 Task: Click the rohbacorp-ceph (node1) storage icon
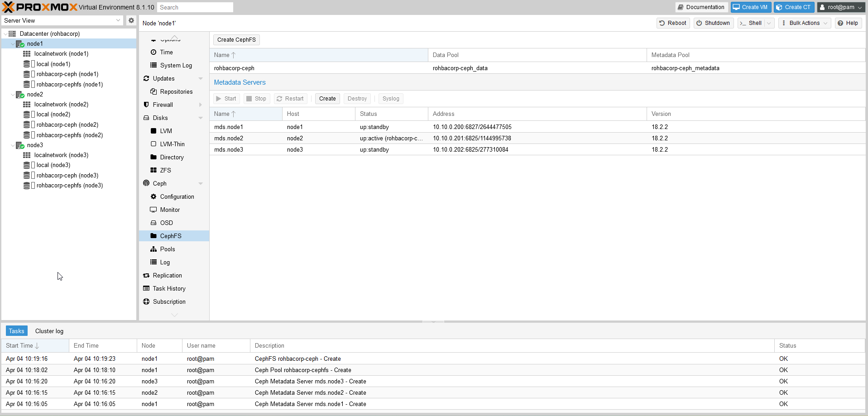click(27, 74)
